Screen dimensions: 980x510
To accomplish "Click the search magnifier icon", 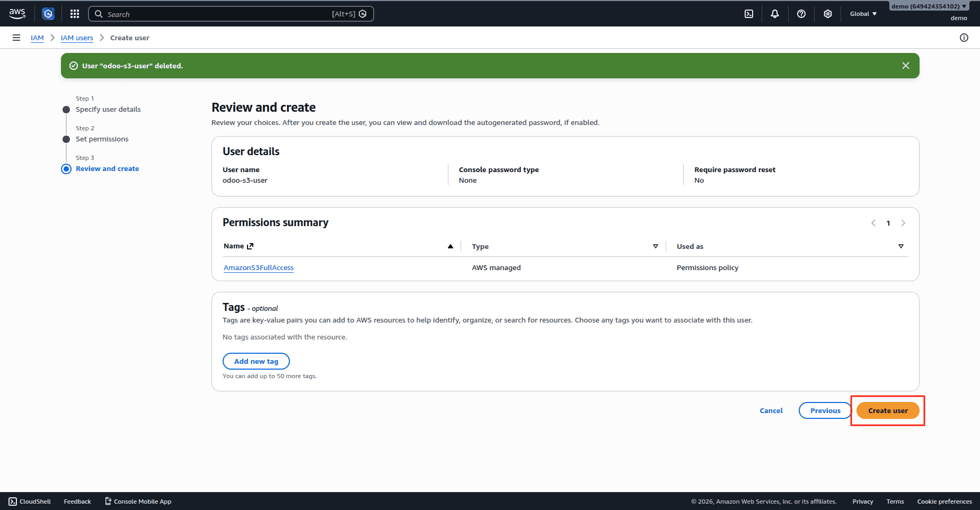I will (x=99, y=14).
